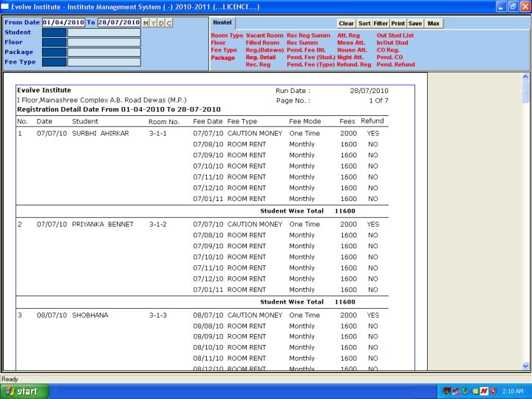Select the Out Stud List report
532x399 pixels.
click(x=395, y=35)
